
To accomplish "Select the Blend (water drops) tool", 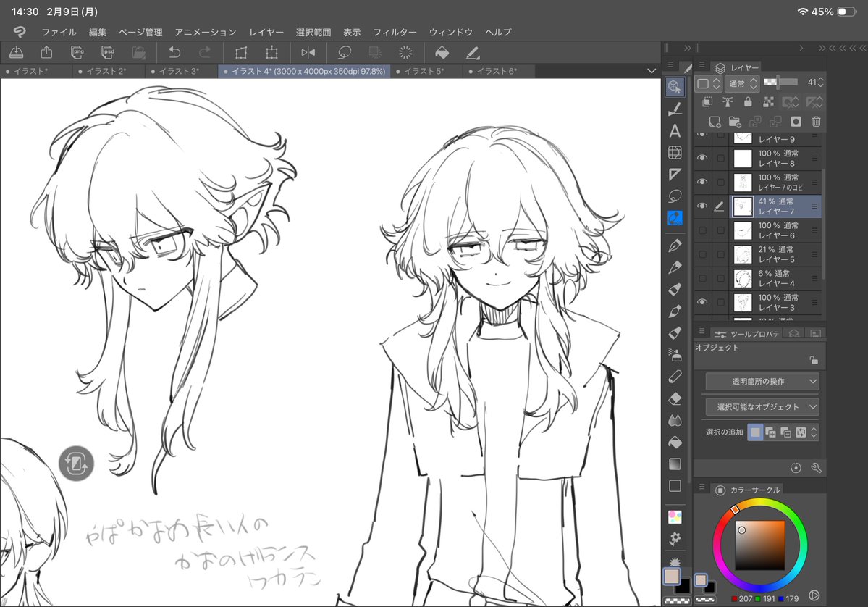I will click(x=675, y=420).
